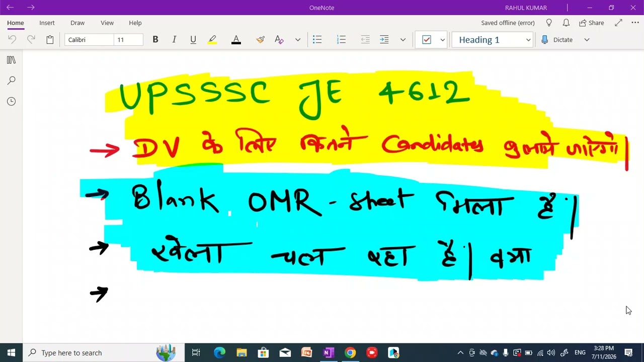The width and height of the screenshot is (644, 362).
Task: Launch Microsoft Edge from the taskbar
Action: pos(220,352)
